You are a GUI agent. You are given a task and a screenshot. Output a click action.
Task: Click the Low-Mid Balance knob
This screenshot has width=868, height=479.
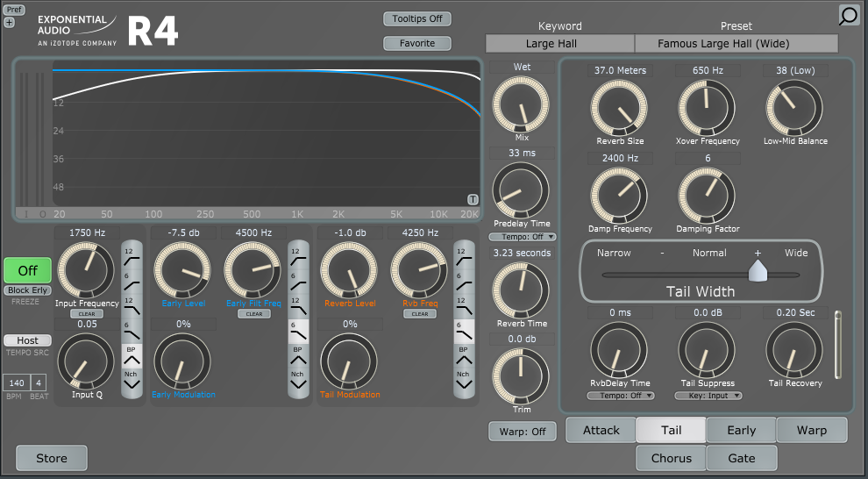click(794, 108)
